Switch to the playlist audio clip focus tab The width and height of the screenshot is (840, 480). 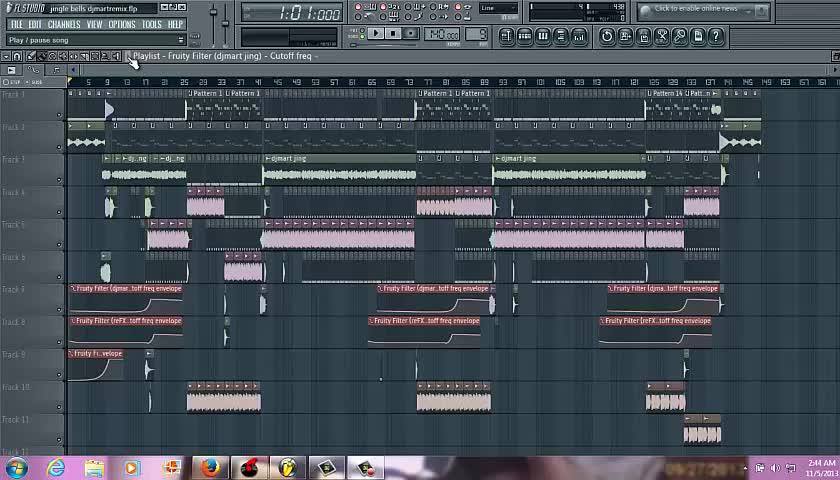[x=11, y=70]
